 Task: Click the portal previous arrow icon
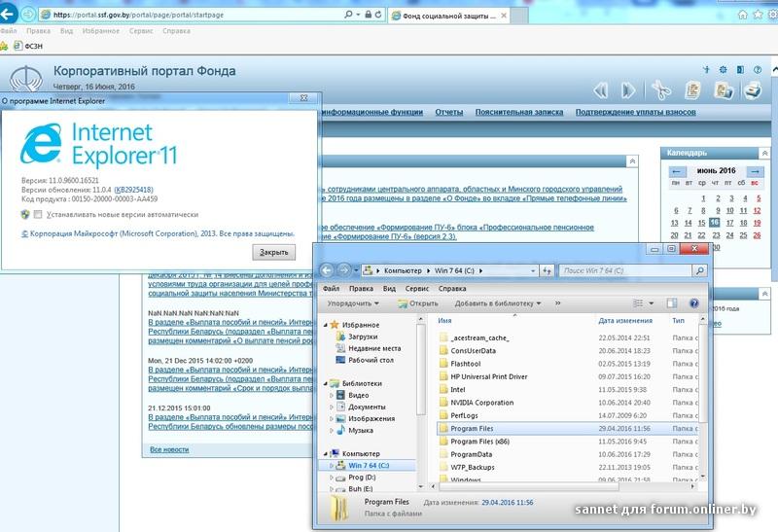600,90
